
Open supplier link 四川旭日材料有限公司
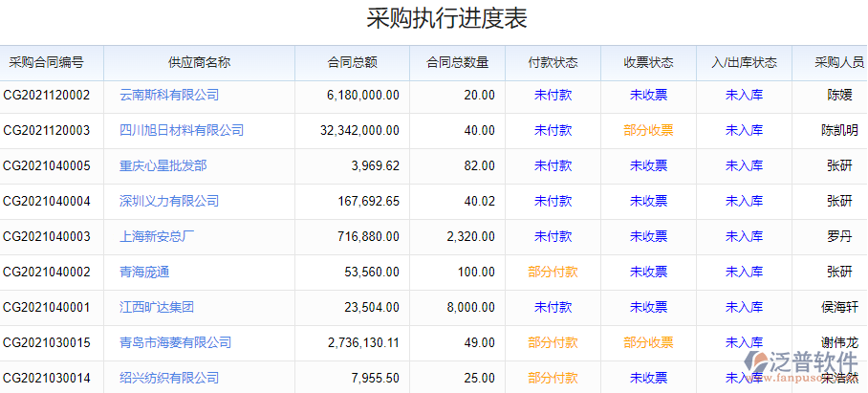click(x=182, y=130)
